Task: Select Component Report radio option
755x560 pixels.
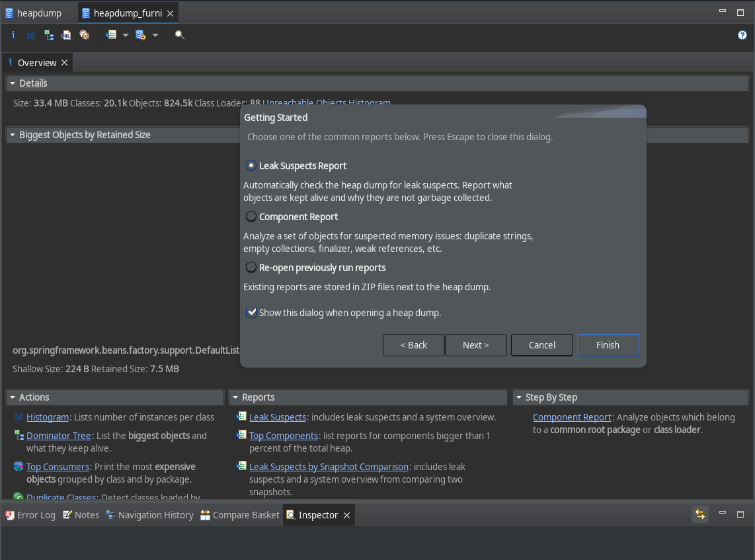Action: 251,217
